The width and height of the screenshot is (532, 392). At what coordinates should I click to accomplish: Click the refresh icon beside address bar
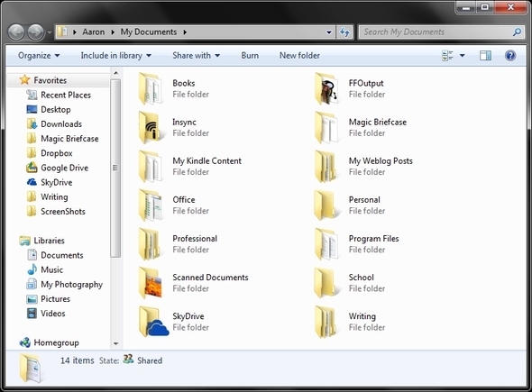[x=344, y=32]
